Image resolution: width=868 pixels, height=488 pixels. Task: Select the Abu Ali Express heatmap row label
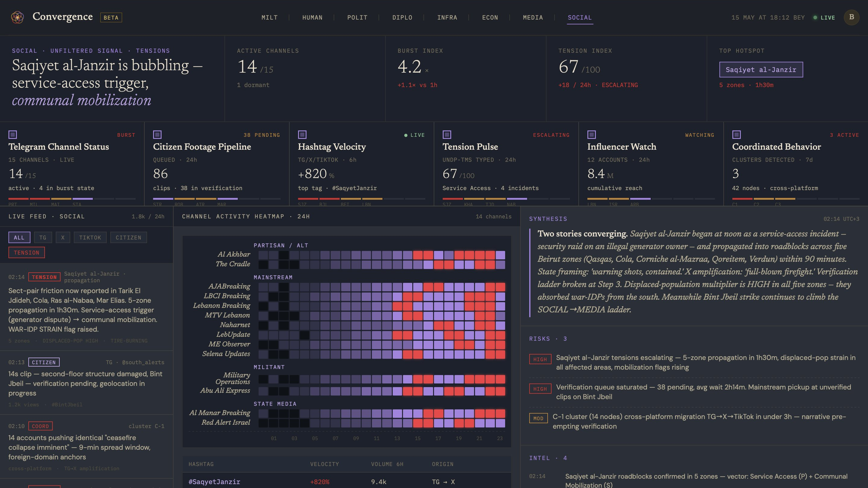(225, 391)
